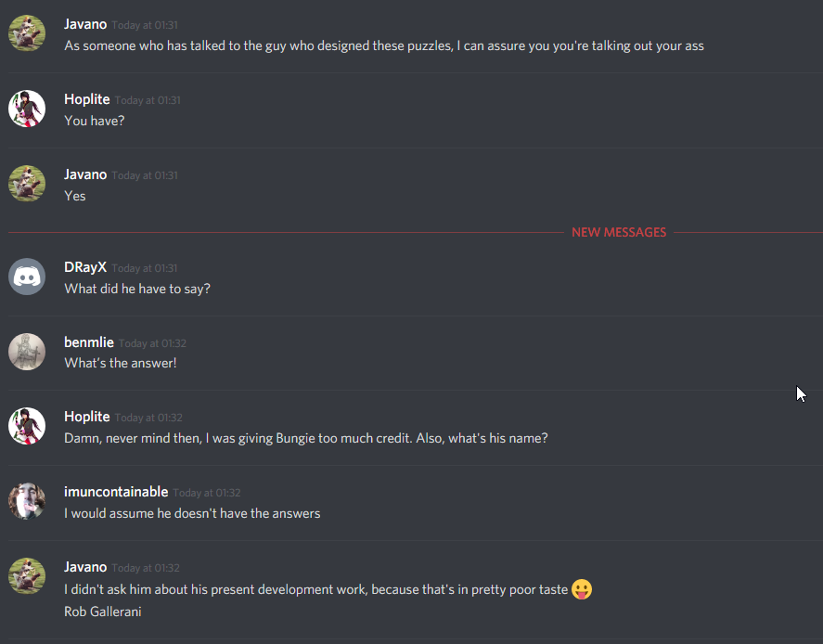Click Javano's name above the "Yes" message
The image size is (823, 644).
[x=85, y=174]
